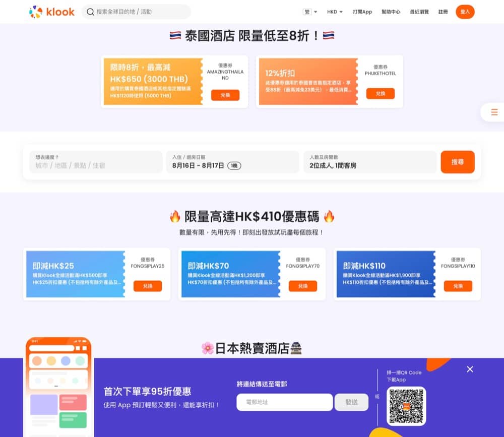
Task: Redeem the PHUKETHOTEL 12% discount coupon
Action: 382,94
